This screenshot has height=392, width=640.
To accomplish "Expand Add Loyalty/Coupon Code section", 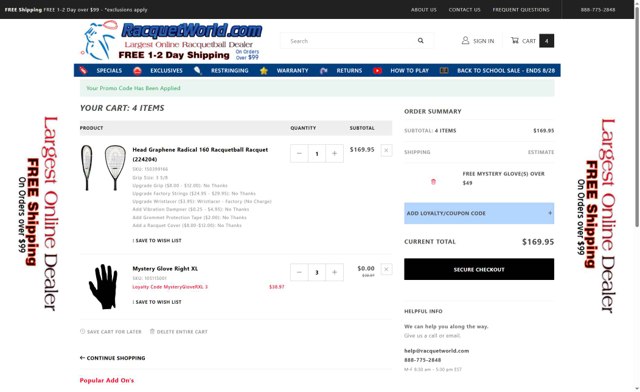I will 479,213.
